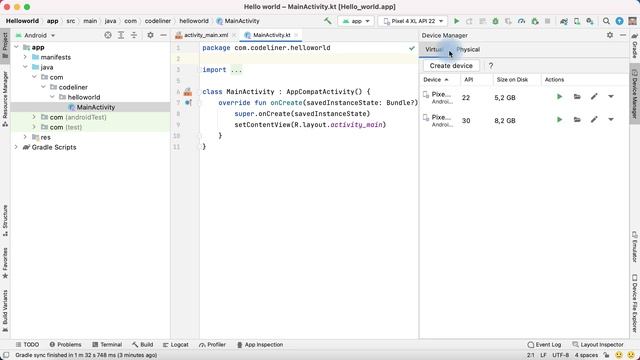Expand the manifests folder
This screenshot has height=360, width=640.
click(25, 57)
